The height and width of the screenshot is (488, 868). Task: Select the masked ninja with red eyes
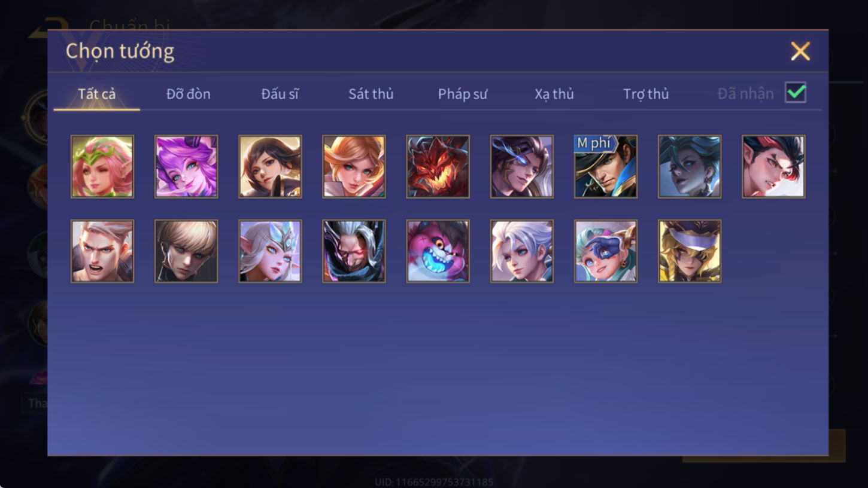pos(354,251)
